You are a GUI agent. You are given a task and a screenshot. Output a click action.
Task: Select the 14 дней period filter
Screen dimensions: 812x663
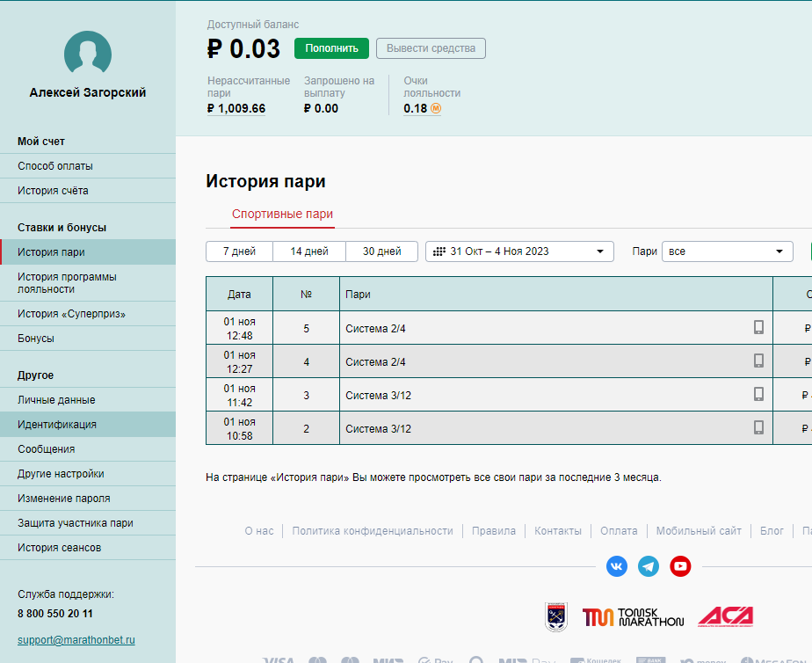pyautogui.click(x=309, y=251)
